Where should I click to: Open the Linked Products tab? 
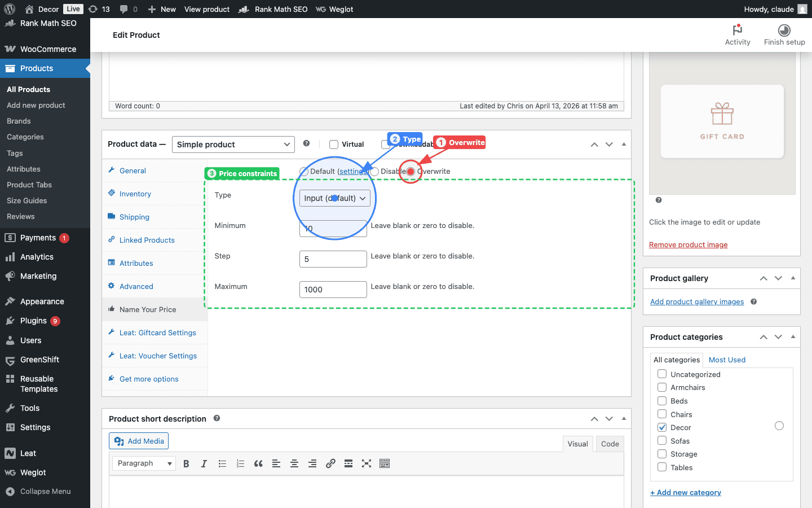[x=155, y=240]
